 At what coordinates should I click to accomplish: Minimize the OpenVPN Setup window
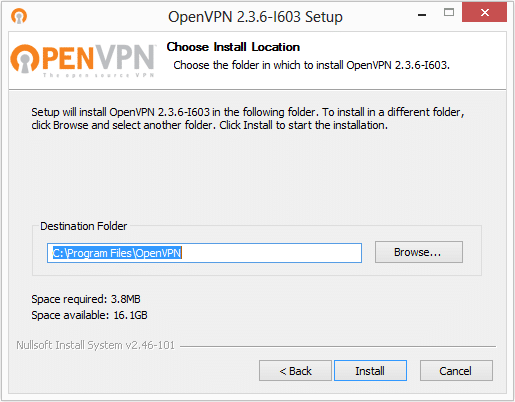[422, 15]
